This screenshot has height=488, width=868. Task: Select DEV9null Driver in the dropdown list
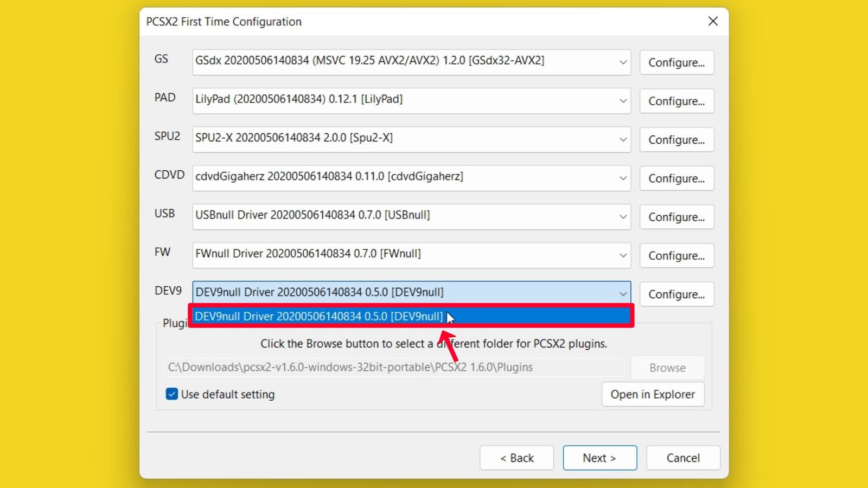[x=411, y=316]
